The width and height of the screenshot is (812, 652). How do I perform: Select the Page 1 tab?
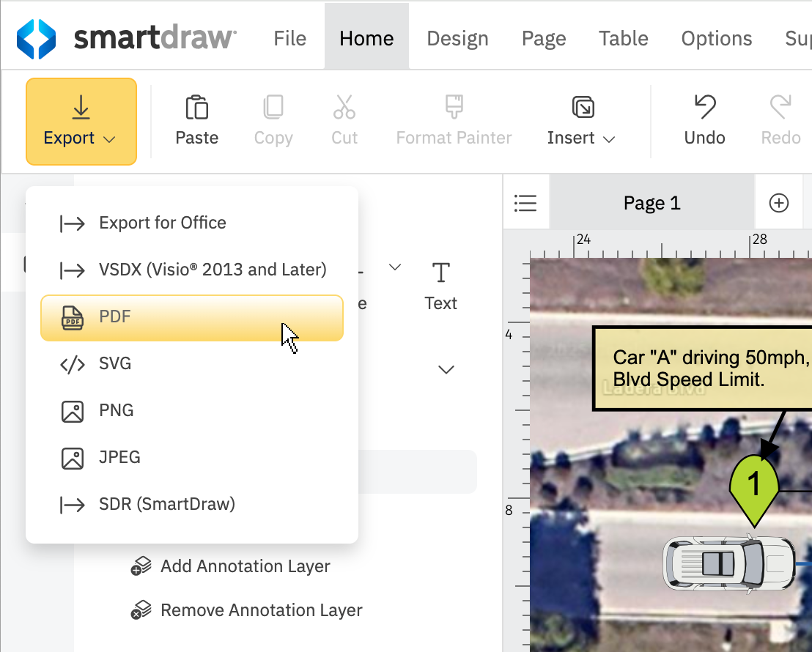[652, 202]
